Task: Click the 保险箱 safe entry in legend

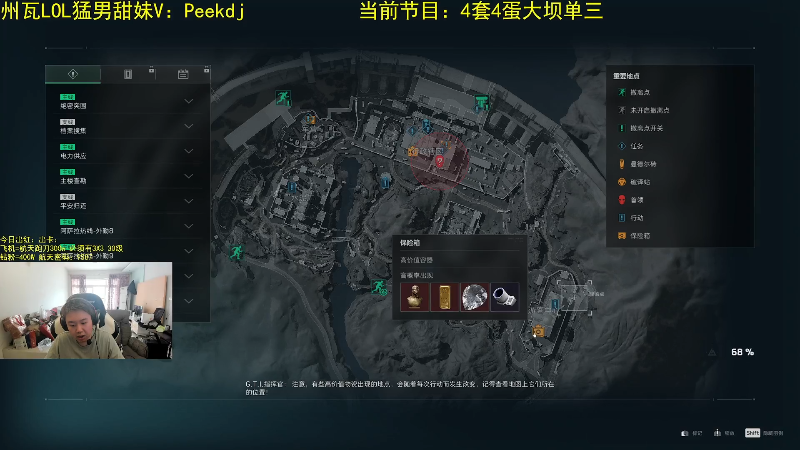Action: click(x=633, y=236)
